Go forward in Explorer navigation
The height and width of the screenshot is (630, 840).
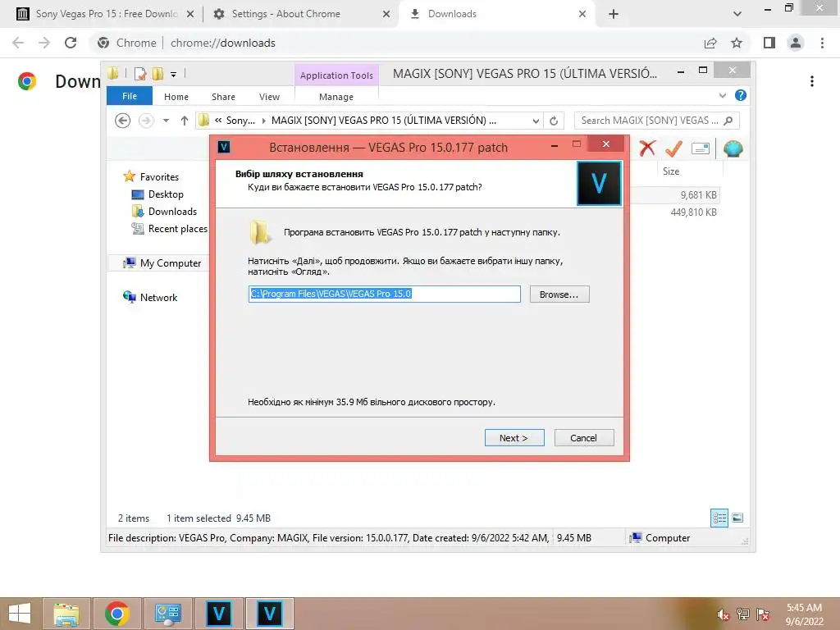click(146, 121)
